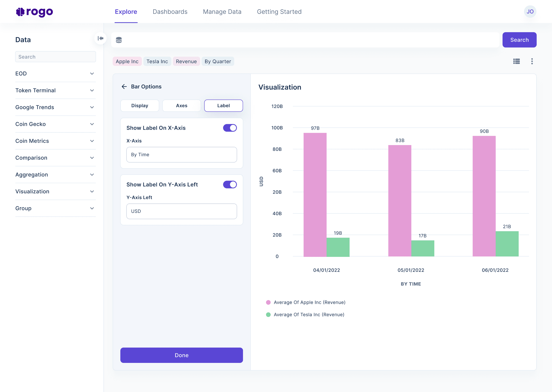Viewport: 552px width, 392px height.
Task: Select the Label options tab
Action: point(223,106)
